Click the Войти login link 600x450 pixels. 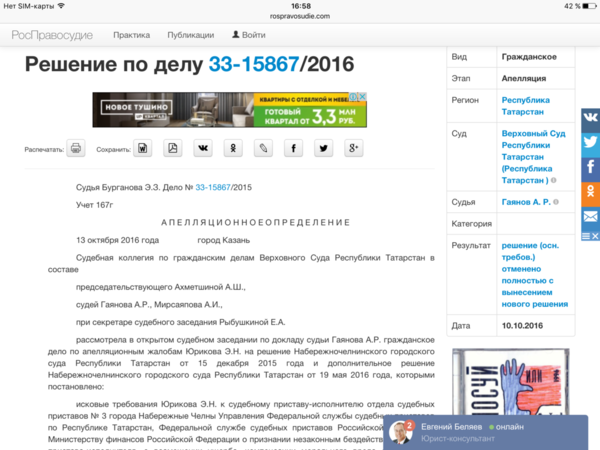tap(248, 34)
